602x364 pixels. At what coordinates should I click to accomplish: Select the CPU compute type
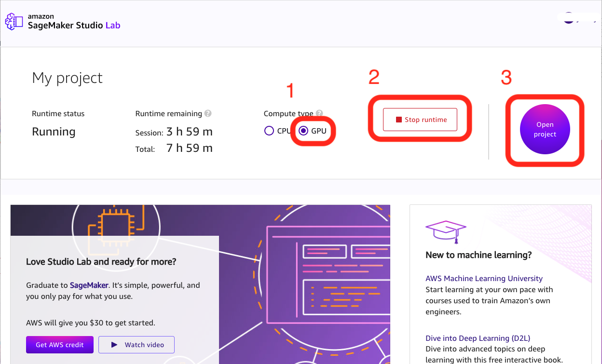(x=269, y=131)
